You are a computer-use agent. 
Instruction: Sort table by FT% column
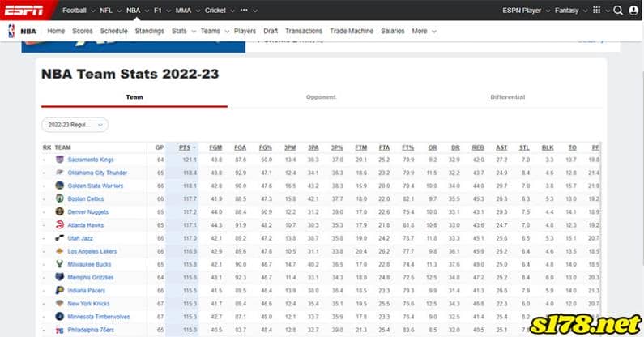pos(407,147)
